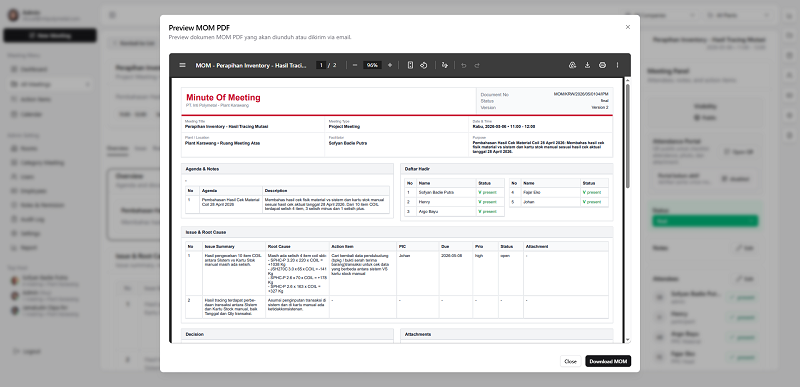Screen dimensions: 800x387
Task: Toggle fit-to-page in PDF toolbar
Action: click(410, 65)
